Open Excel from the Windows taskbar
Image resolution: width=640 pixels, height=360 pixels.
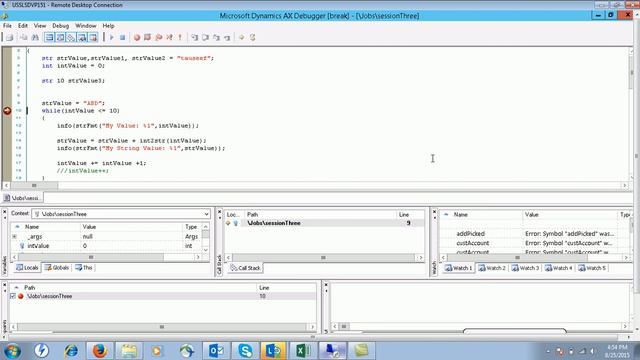(x=303, y=351)
